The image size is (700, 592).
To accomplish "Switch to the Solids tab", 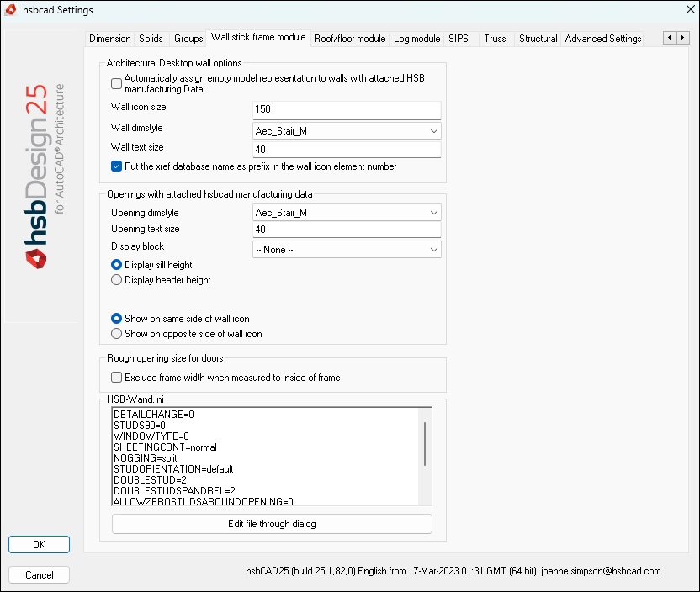I will tap(151, 39).
